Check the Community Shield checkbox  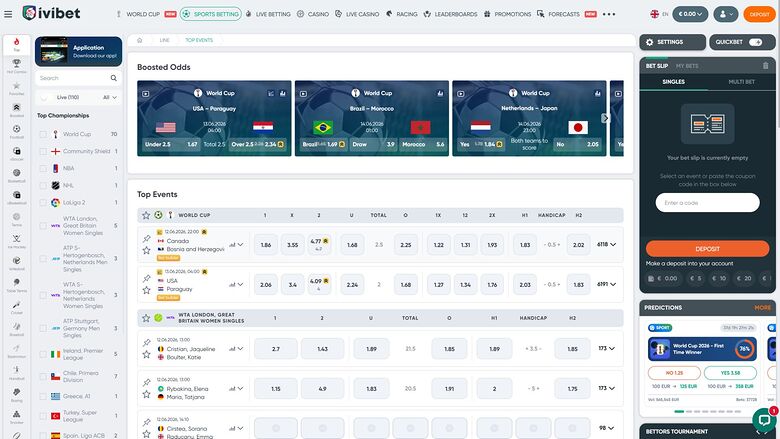[43, 151]
